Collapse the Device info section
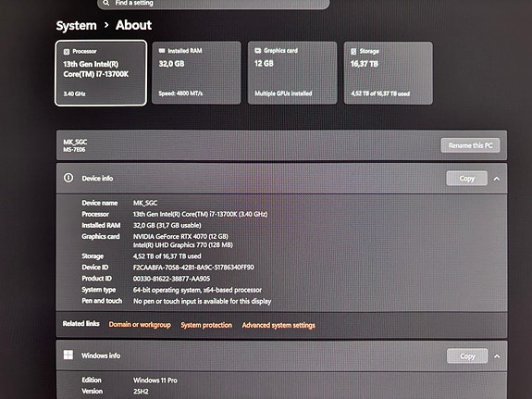Screen dimensions: 532x399 (x=497, y=179)
